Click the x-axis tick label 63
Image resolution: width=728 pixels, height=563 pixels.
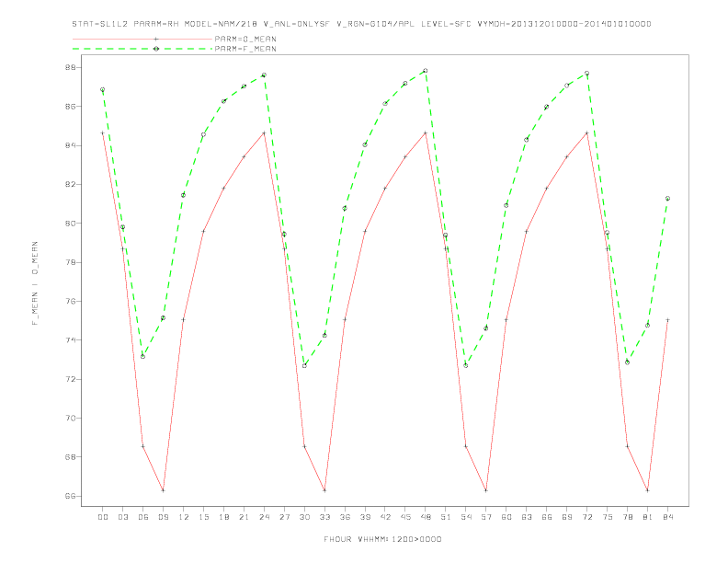click(527, 517)
